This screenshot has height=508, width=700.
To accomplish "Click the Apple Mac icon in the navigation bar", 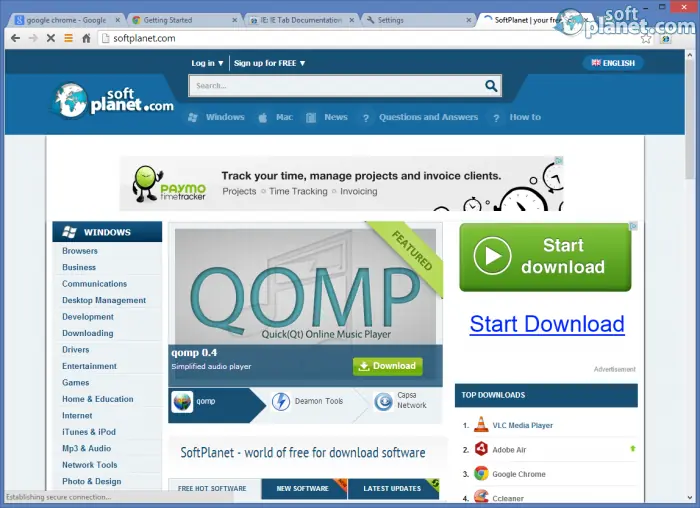I will click(263, 117).
